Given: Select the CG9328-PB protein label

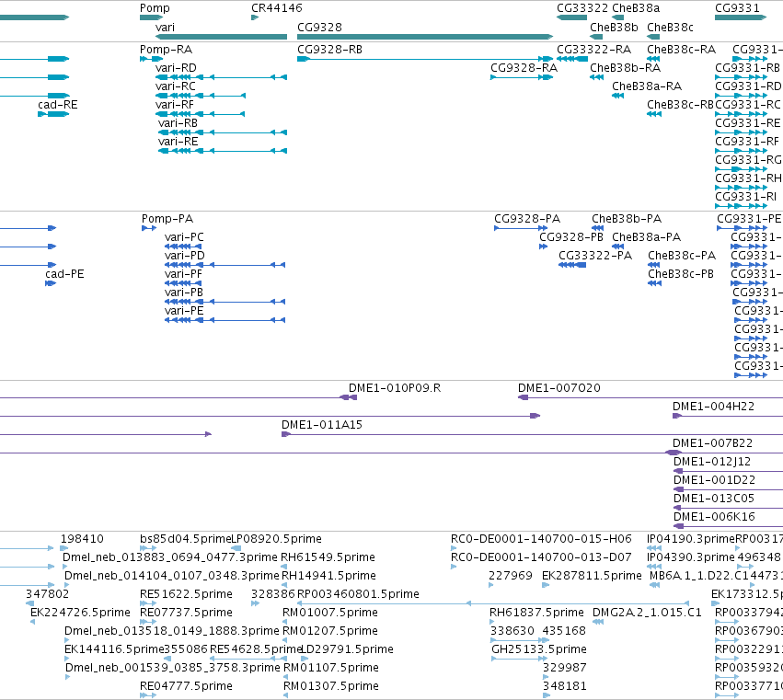Looking at the screenshot, I should tap(571, 237).
